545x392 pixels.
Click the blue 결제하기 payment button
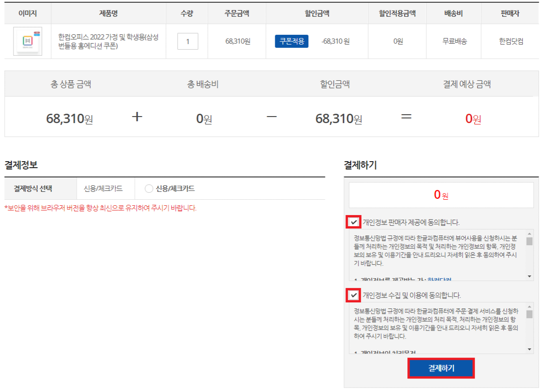441,368
